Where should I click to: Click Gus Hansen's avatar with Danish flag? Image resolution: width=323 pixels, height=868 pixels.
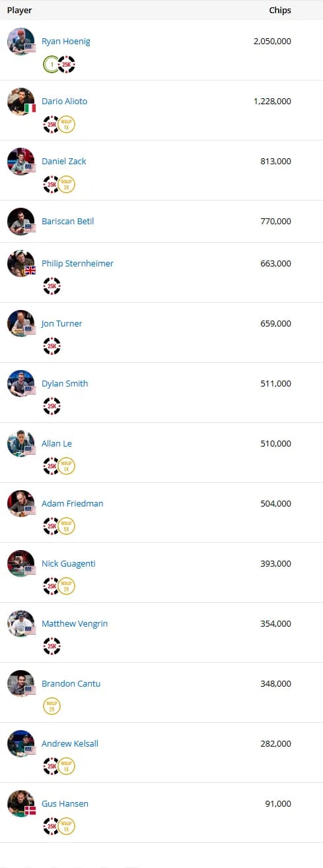coord(21,803)
